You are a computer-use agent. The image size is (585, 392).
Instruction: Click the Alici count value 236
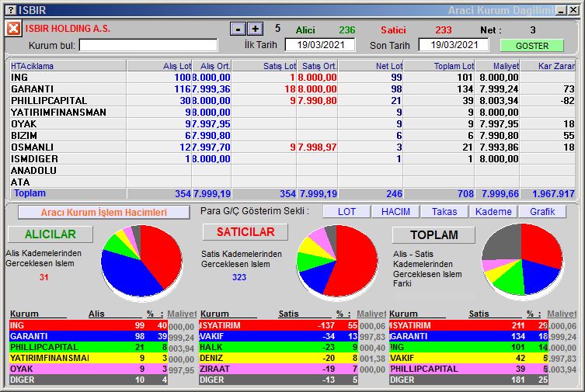pos(347,29)
